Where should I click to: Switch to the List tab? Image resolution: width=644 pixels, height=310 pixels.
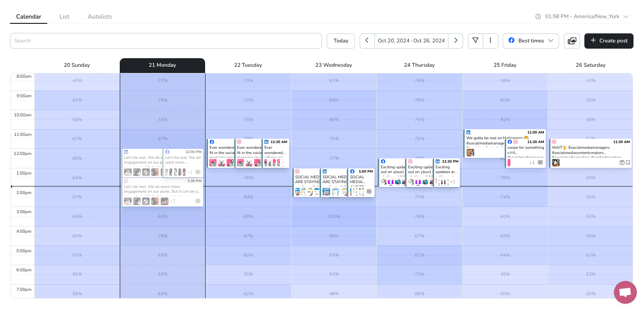pyautogui.click(x=64, y=17)
